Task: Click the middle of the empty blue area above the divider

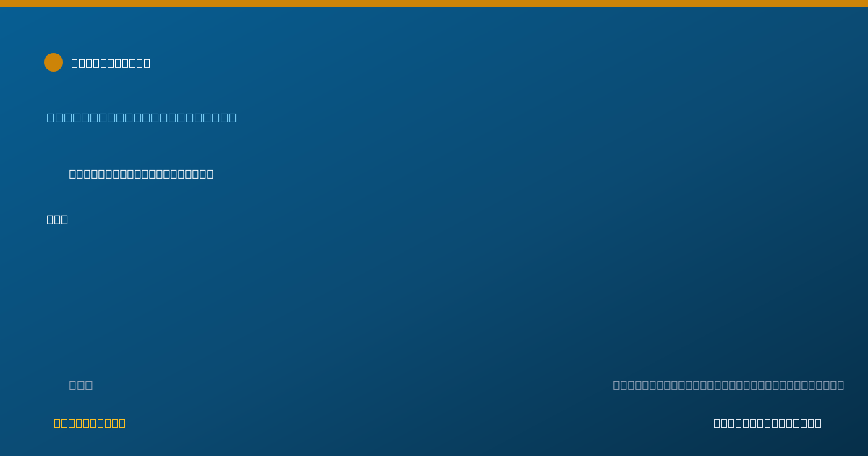Action: [x=434, y=282]
